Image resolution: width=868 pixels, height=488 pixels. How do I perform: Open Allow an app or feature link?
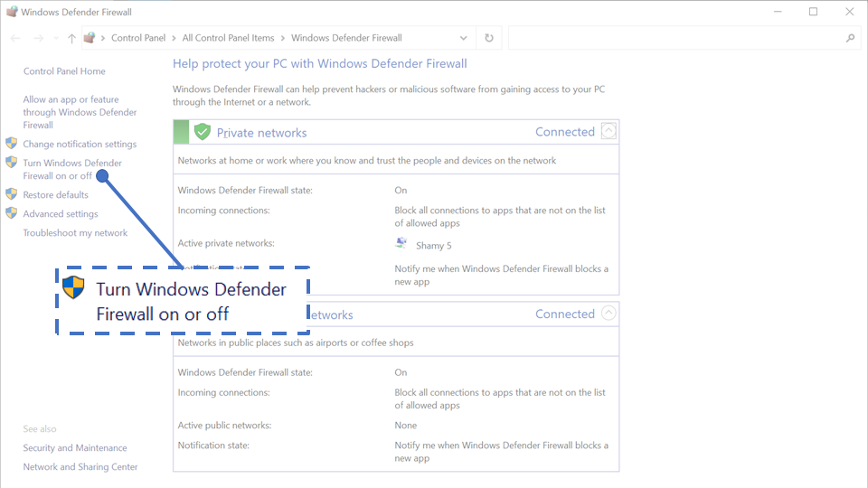click(80, 112)
